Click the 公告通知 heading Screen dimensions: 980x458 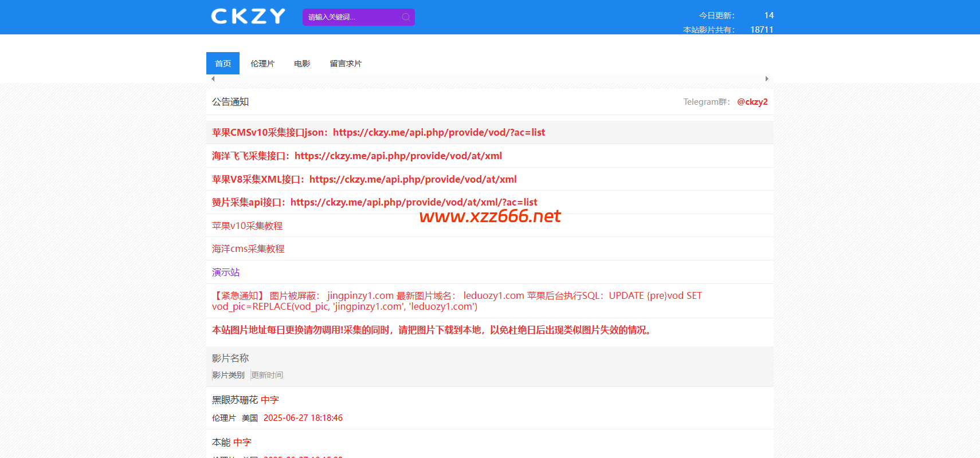(x=230, y=102)
